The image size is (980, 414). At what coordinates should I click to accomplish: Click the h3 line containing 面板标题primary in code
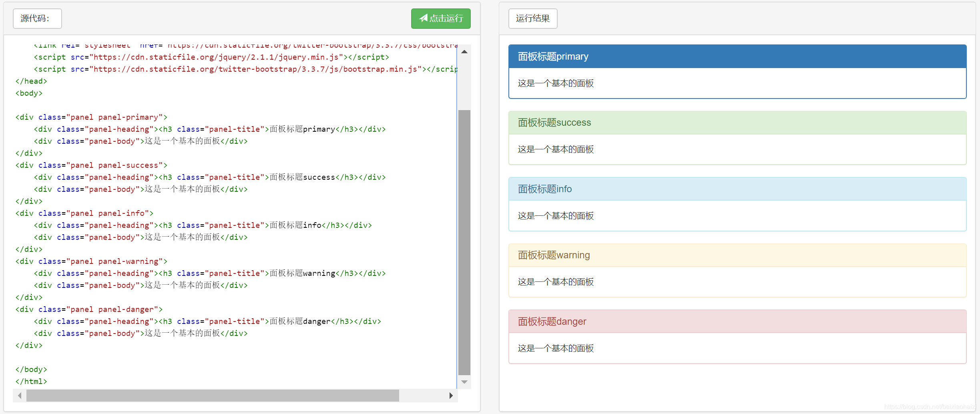210,129
